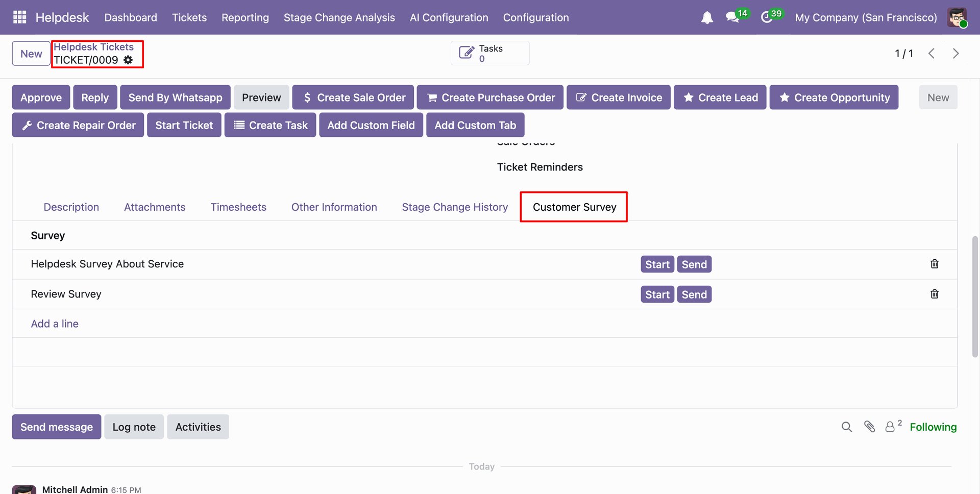Delete the Helpdesk Survey About Service row
The image size is (980, 494).
pyautogui.click(x=934, y=264)
